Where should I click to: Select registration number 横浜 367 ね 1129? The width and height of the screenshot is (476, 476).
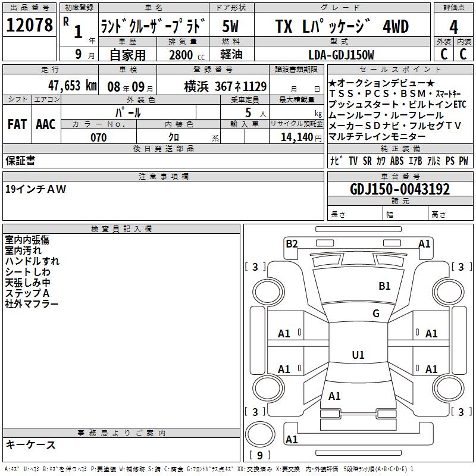(x=226, y=87)
